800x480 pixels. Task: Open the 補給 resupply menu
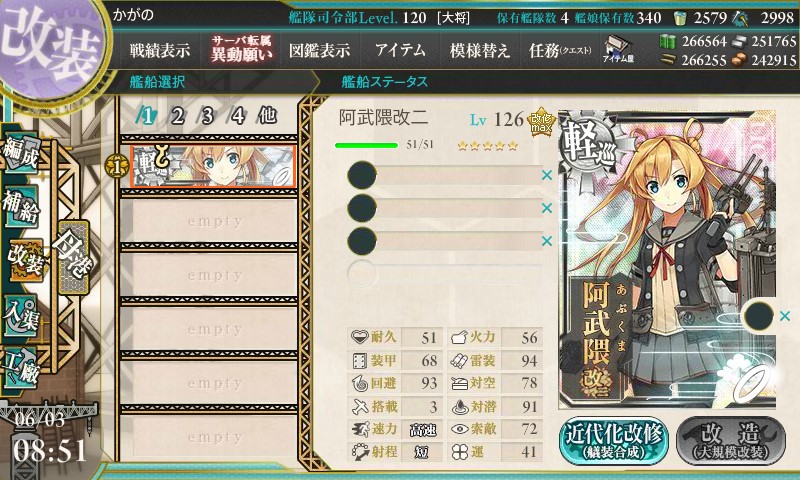point(21,206)
